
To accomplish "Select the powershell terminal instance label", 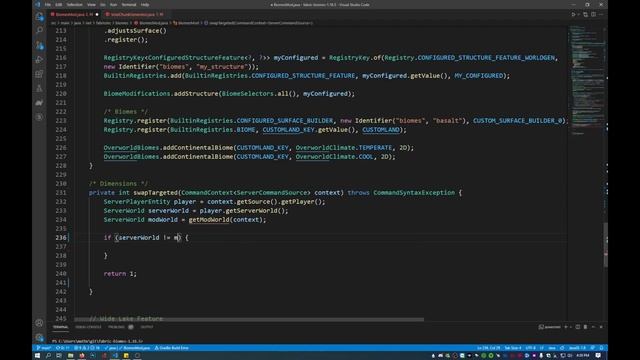I will [550, 327].
